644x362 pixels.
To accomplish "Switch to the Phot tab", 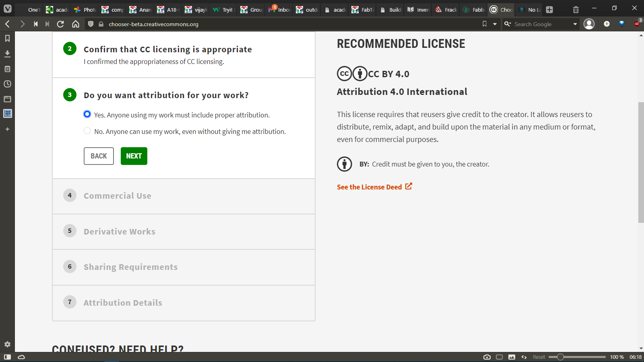I will point(85,9).
